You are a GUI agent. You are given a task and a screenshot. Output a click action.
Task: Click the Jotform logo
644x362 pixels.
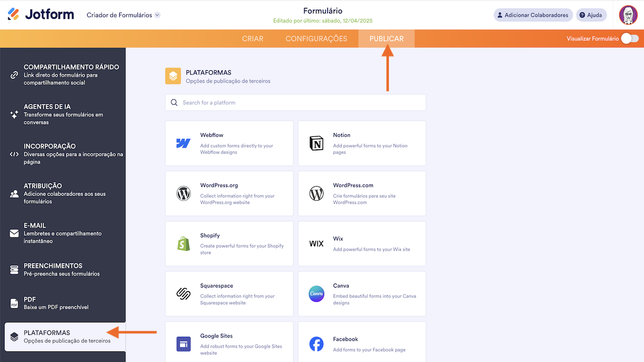coord(41,15)
